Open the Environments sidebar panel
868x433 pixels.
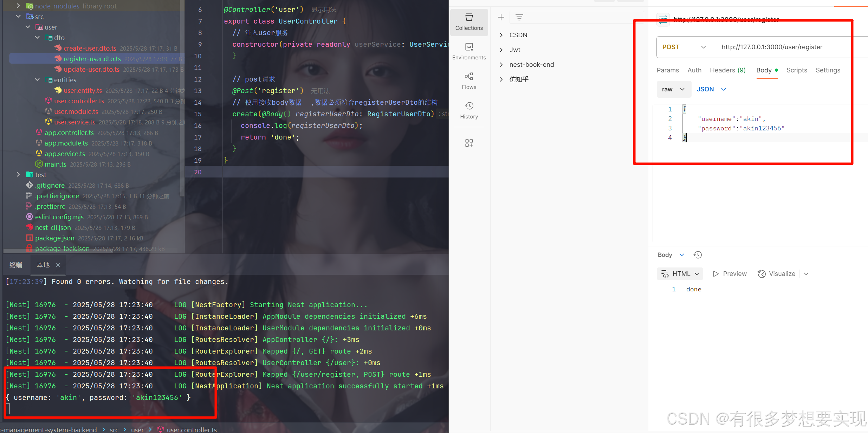tap(469, 51)
